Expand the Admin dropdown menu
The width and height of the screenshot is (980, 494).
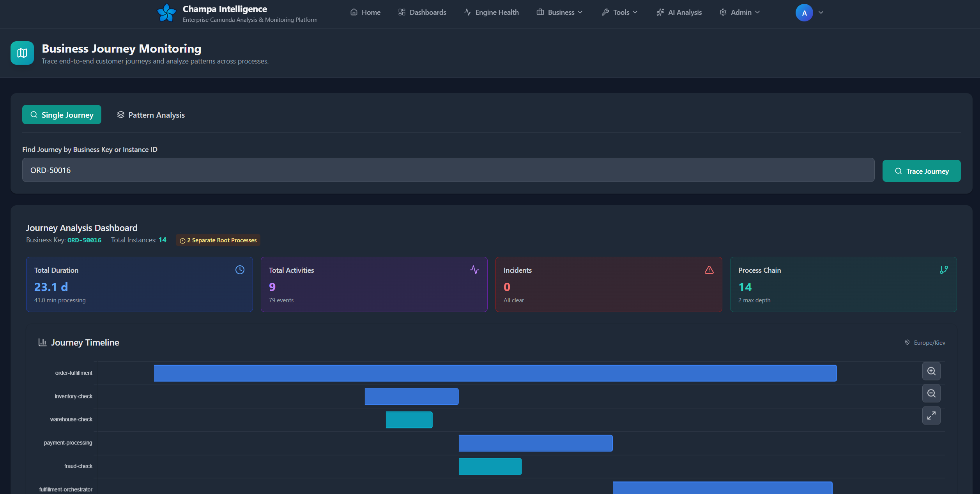coord(740,12)
